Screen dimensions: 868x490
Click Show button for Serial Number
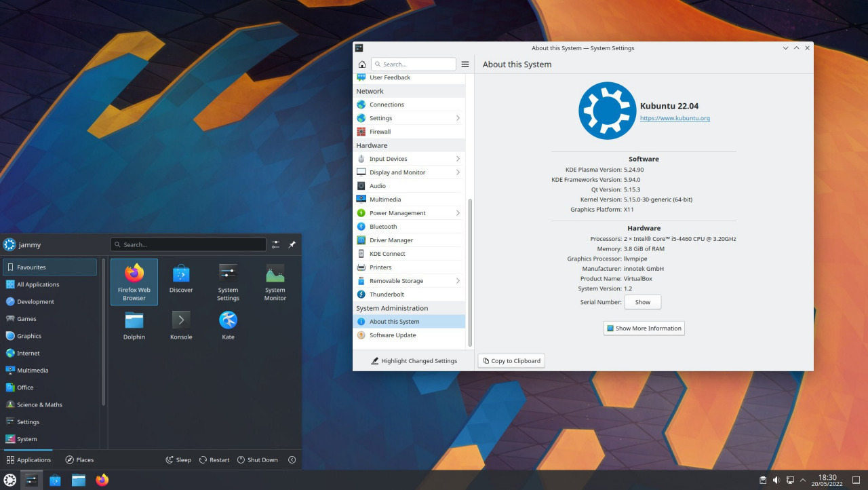click(x=642, y=302)
